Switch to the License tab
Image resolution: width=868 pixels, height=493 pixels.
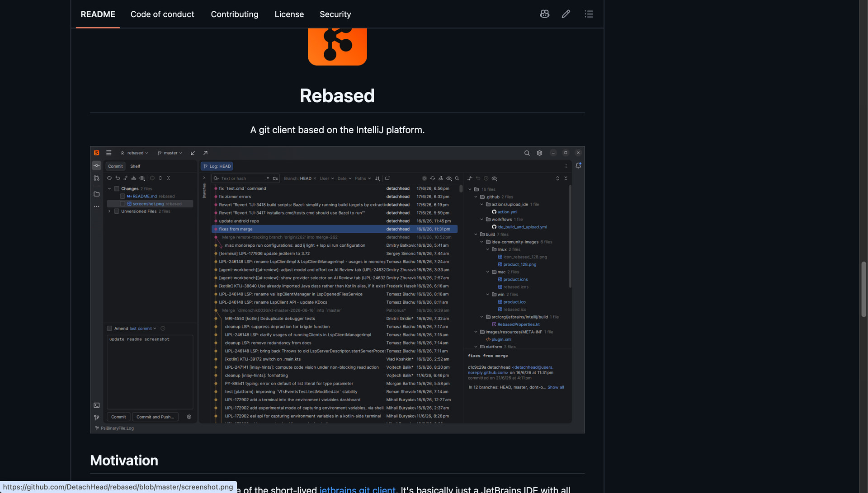click(x=289, y=14)
